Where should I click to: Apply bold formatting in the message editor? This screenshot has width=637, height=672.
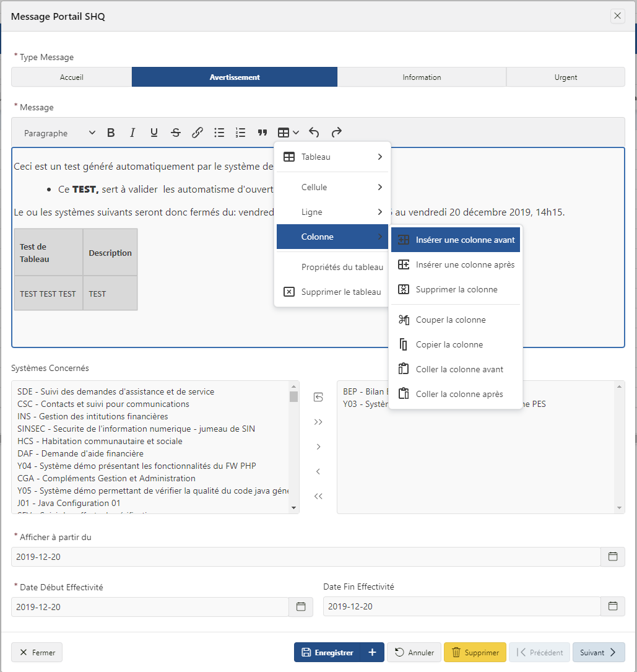click(111, 132)
